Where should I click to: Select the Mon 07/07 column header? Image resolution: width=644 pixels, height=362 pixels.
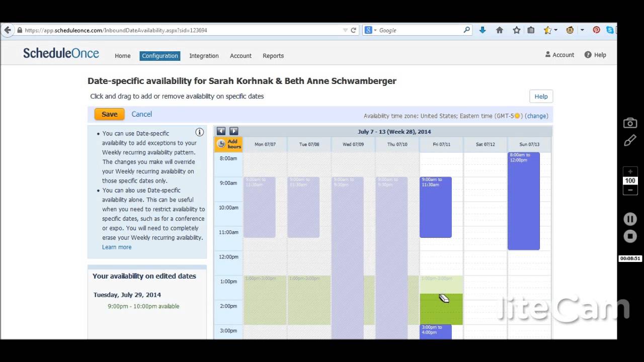coord(265,144)
